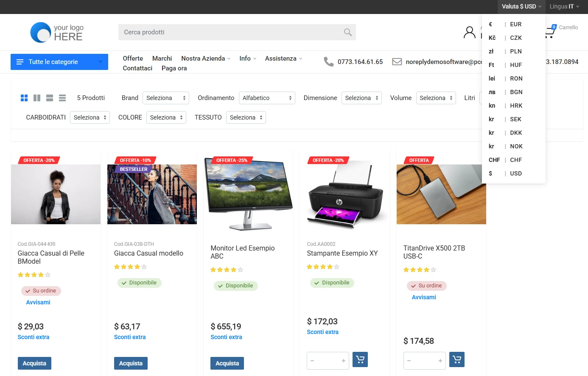The height and width of the screenshot is (376, 588).
Task: Select HUF currency
Action: (x=514, y=65)
